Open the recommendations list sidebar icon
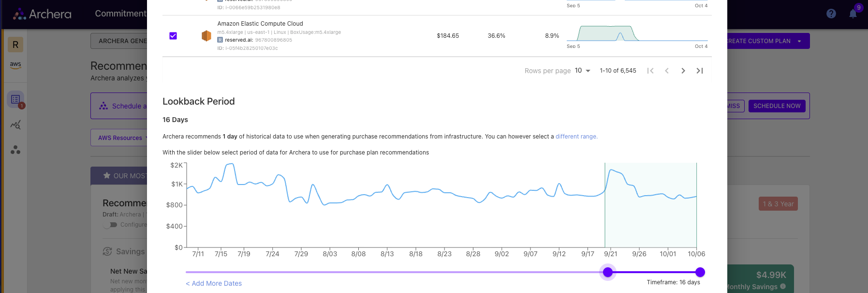 coord(15,99)
